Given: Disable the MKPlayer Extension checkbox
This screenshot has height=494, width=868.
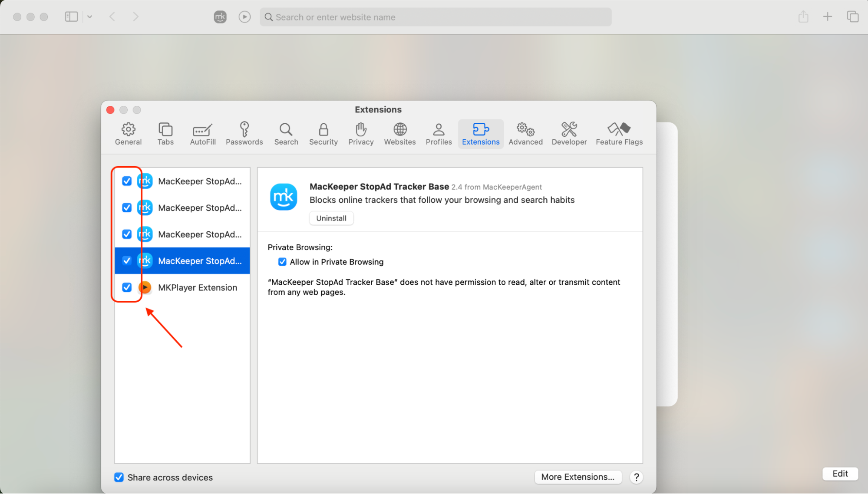Looking at the screenshot, I should (x=126, y=287).
